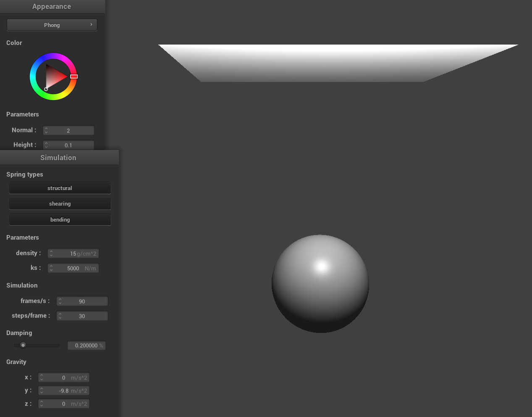Toggle the shearing spring type
532x417 pixels.
(60, 204)
